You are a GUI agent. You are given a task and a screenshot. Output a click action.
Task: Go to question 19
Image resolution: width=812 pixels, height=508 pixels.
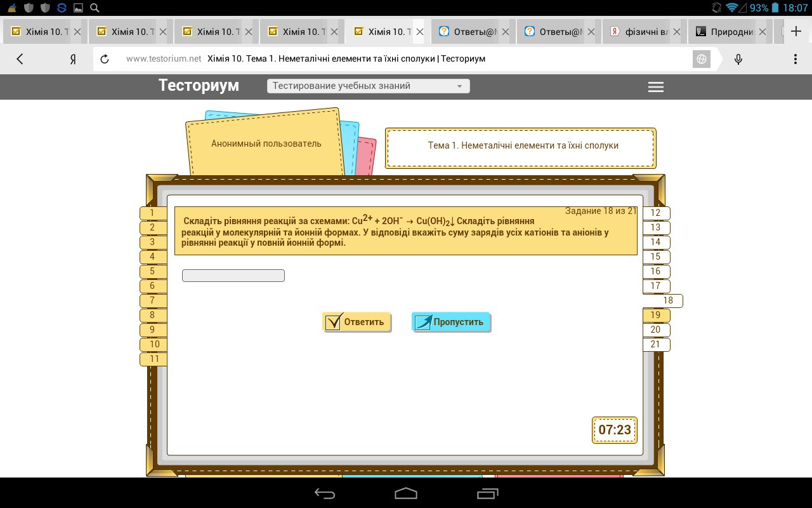pos(656,315)
